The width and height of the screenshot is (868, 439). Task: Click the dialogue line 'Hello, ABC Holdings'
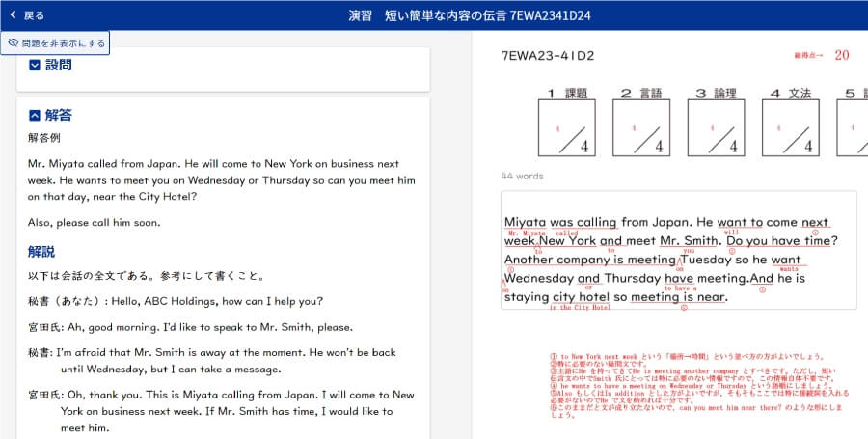coord(176,301)
